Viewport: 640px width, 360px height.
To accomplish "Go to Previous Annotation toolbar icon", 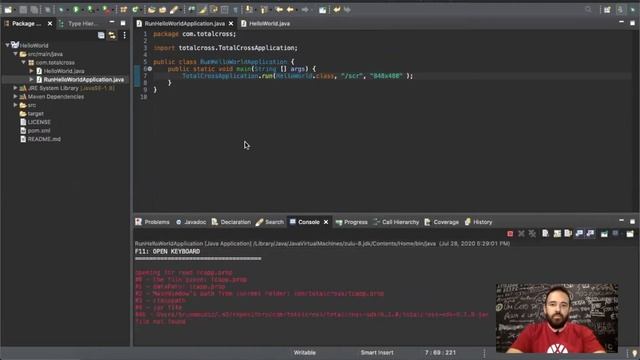I will coord(264,9).
